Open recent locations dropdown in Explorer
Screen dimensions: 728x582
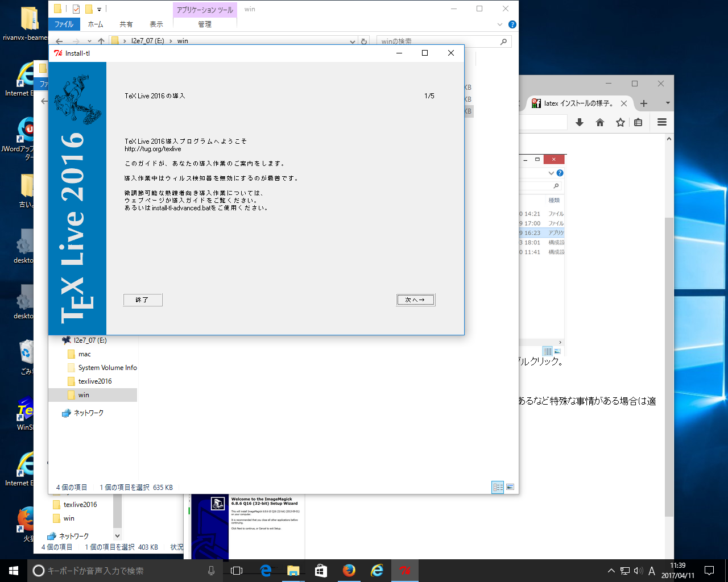coord(89,41)
